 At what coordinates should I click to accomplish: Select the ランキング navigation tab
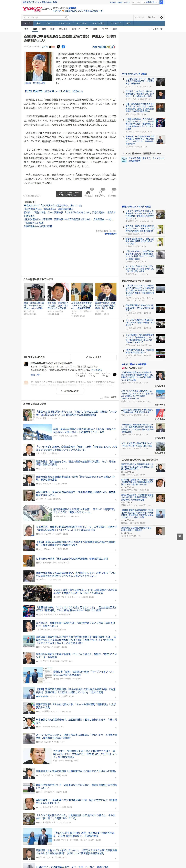tap(115, 24)
